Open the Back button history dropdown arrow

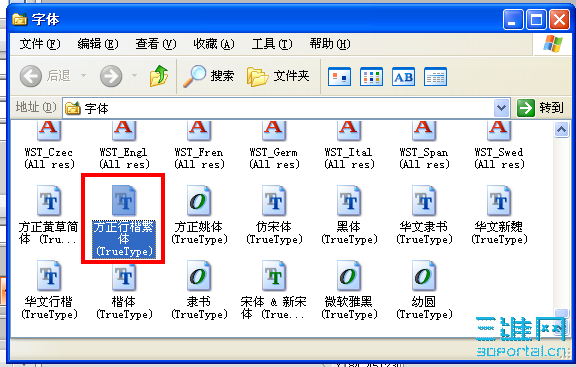83,76
